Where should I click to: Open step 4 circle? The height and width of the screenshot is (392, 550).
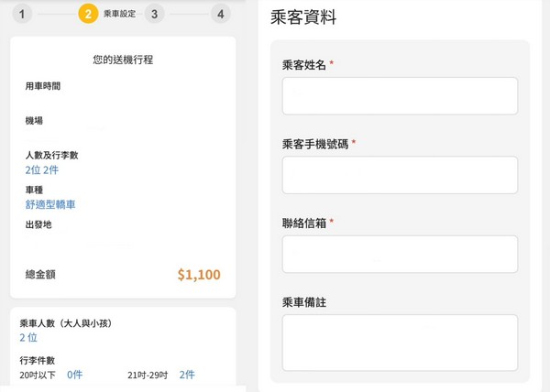coord(221,14)
